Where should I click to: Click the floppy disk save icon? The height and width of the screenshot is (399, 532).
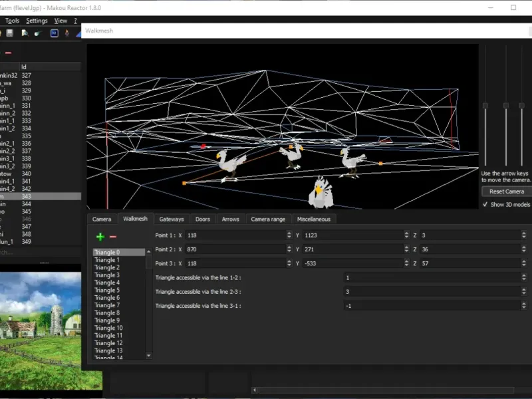click(9, 33)
